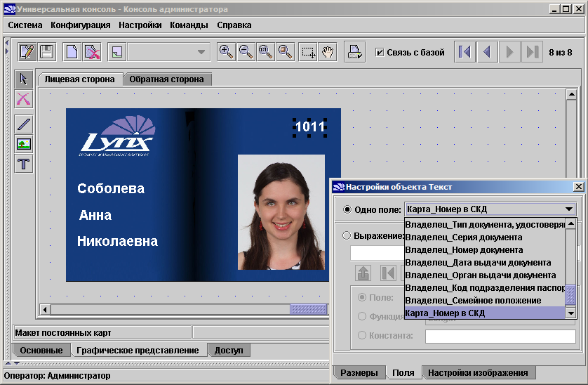Fit card to window magnifier icon
The width and height of the screenshot is (588, 385).
point(286,52)
